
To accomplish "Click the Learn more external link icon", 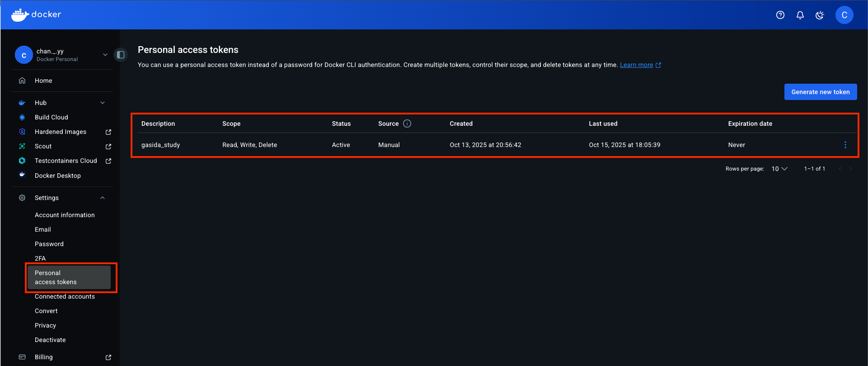I will tap(658, 65).
